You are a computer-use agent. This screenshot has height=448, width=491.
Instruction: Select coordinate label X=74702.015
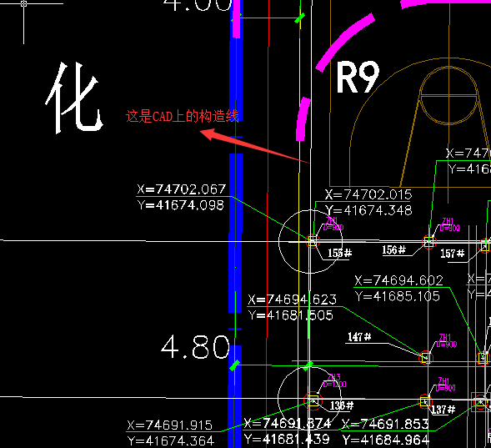[368, 195]
